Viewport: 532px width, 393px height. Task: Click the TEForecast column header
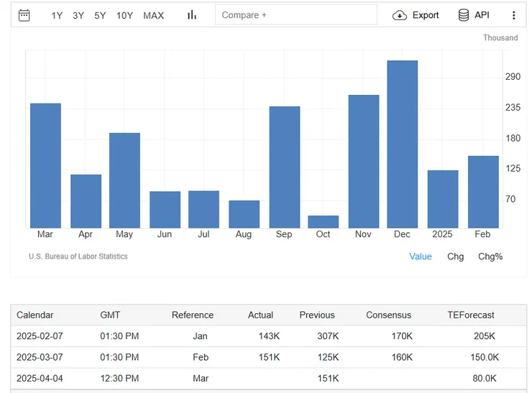click(x=470, y=315)
